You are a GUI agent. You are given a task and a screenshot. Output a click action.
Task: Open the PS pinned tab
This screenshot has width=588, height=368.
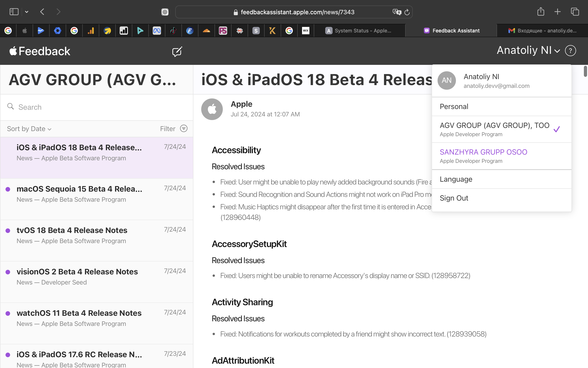point(223,31)
